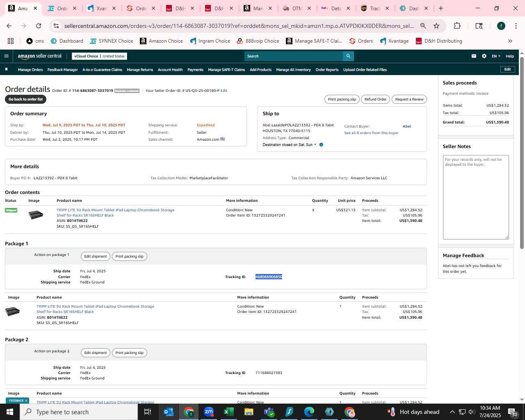
Task: Bookmark this page with star icon
Action: click(436, 26)
